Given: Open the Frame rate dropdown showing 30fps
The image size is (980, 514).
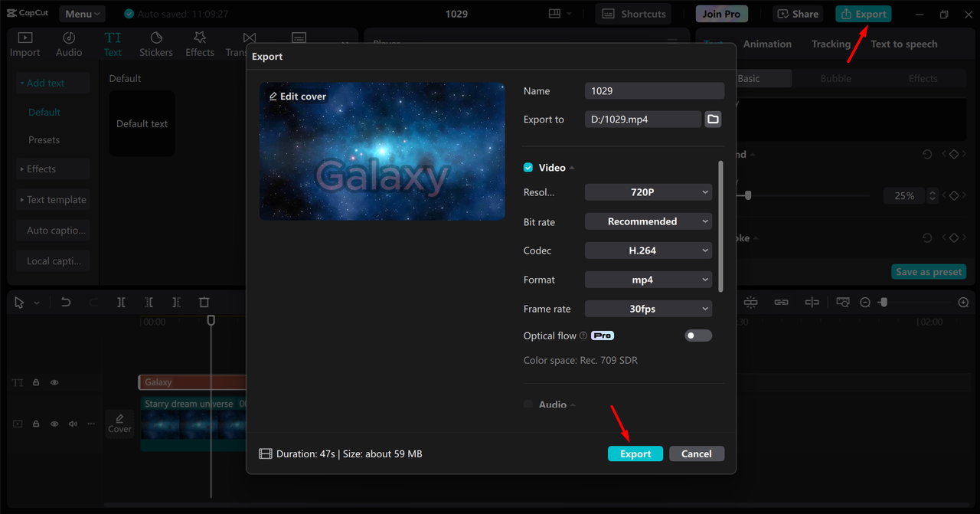Looking at the screenshot, I should click(648, 309).
